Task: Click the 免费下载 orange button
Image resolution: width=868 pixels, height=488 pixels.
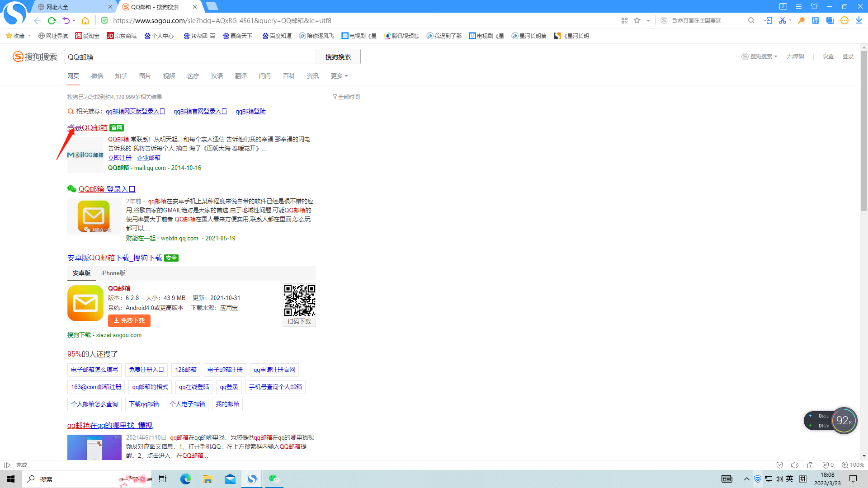Action: pos(129,320)
